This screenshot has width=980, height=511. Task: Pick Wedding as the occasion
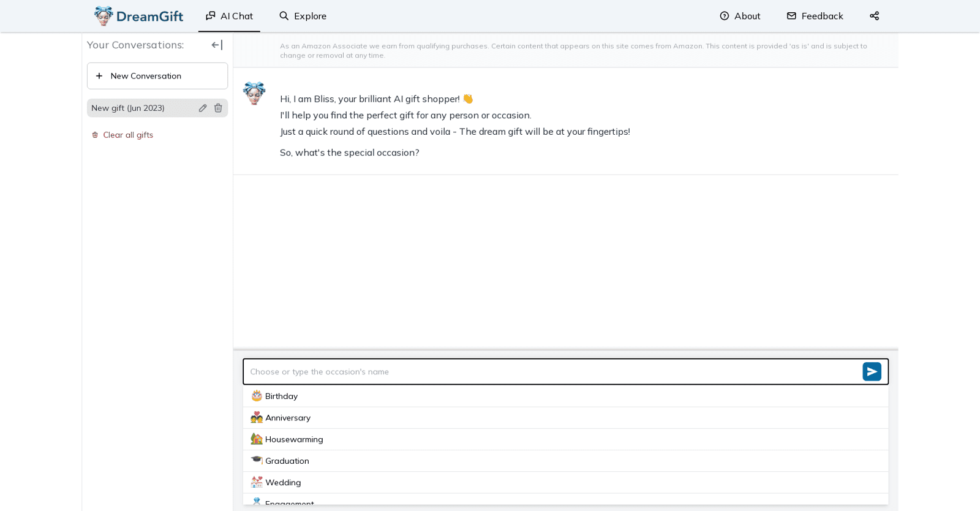(282, 483)
